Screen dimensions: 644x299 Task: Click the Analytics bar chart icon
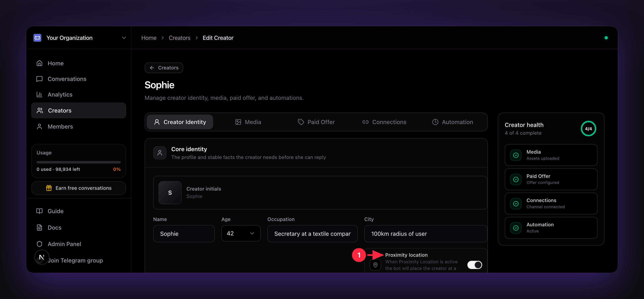coord(39,94)
